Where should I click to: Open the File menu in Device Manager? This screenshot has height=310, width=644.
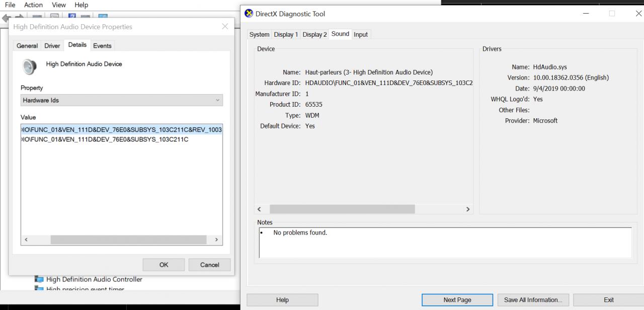[10, 5]
